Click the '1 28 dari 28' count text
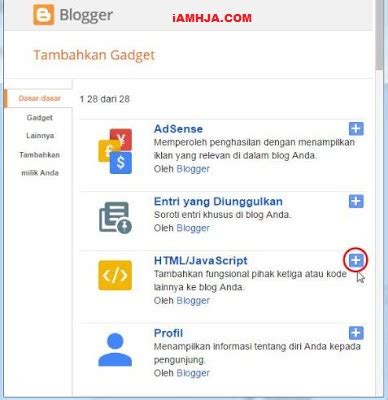Image resolution: width=388 pixels, height=400 pixels. pos(105,99)
